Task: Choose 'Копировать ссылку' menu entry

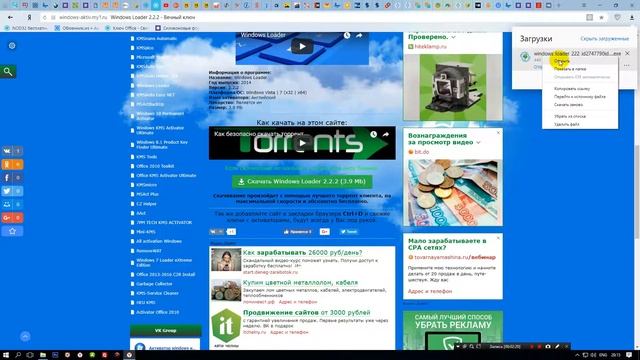Action: [571, 89]
